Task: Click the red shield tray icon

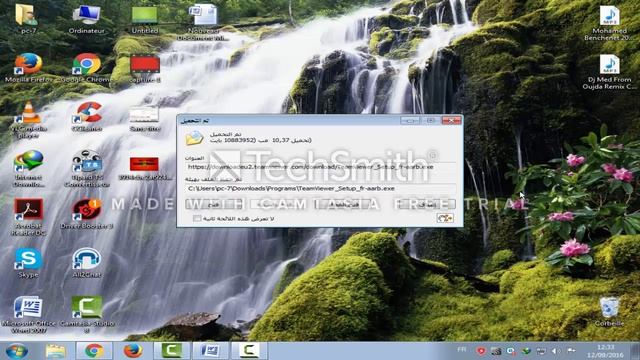Action: pos(481,351)
